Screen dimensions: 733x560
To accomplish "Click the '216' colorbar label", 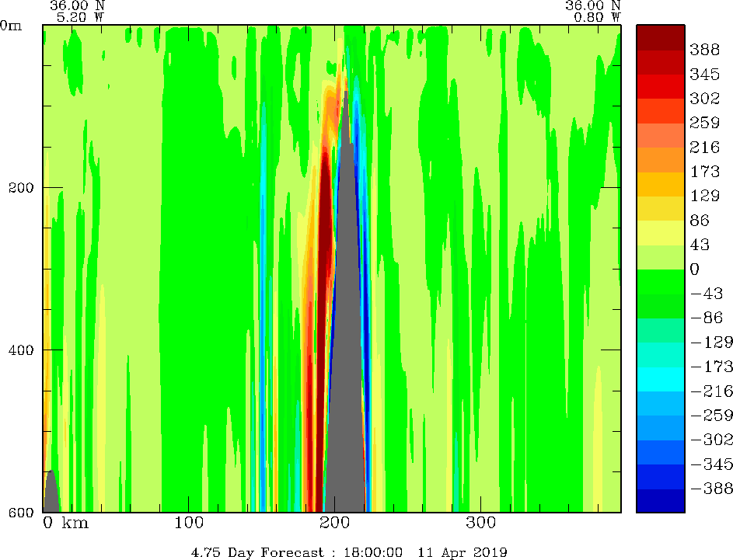I will (704, 147).
